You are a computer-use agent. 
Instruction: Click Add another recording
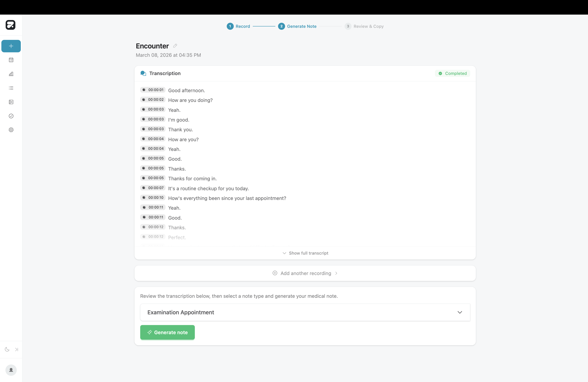(305, 273)
